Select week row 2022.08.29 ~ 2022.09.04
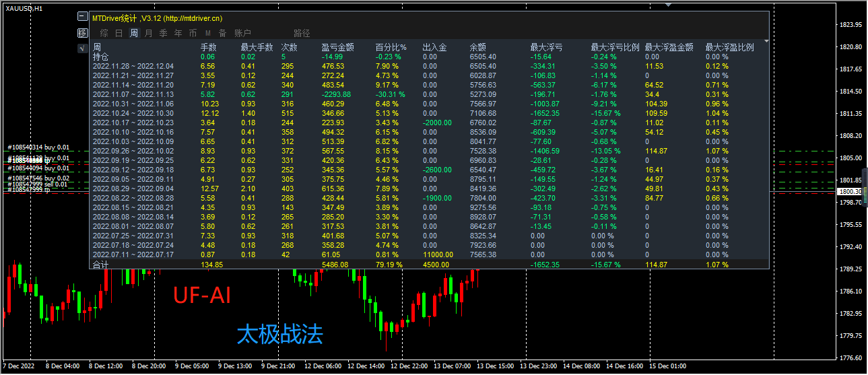This screenshot has height=375, width=868. [133, 189]
